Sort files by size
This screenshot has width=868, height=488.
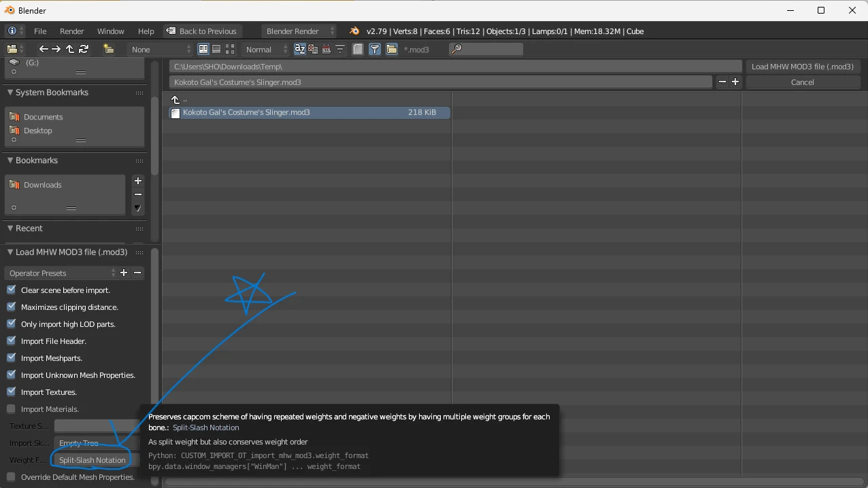pyautogui.click(x=339, y=49)
